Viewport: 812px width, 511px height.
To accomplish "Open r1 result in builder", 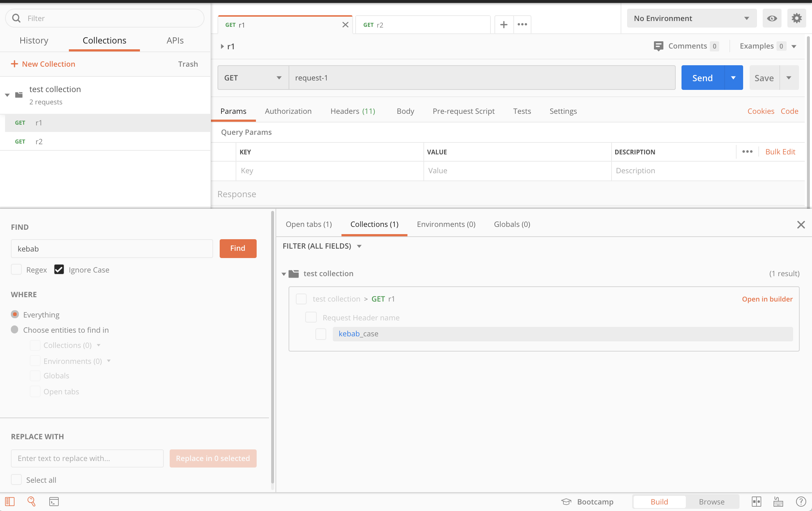I will point(767,299).
